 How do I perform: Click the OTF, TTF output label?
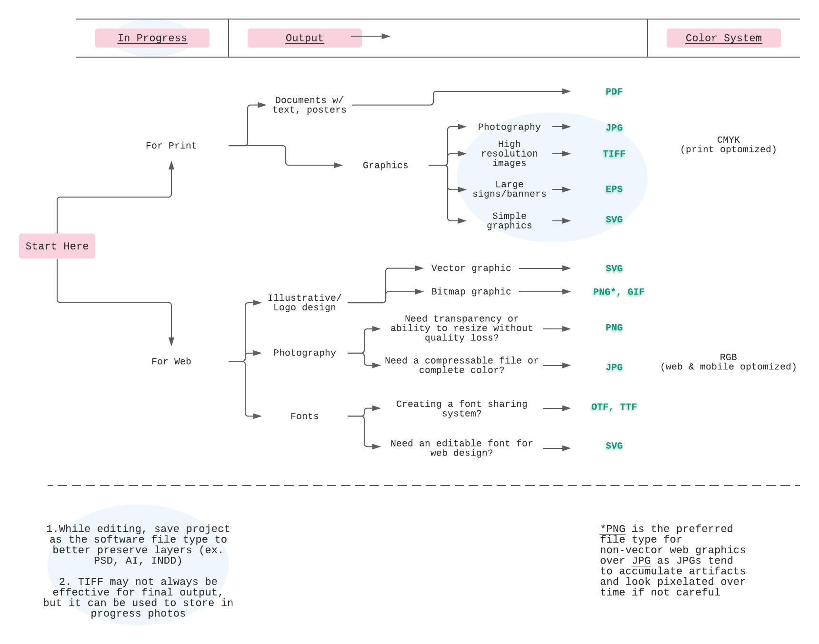click(614, 407)
